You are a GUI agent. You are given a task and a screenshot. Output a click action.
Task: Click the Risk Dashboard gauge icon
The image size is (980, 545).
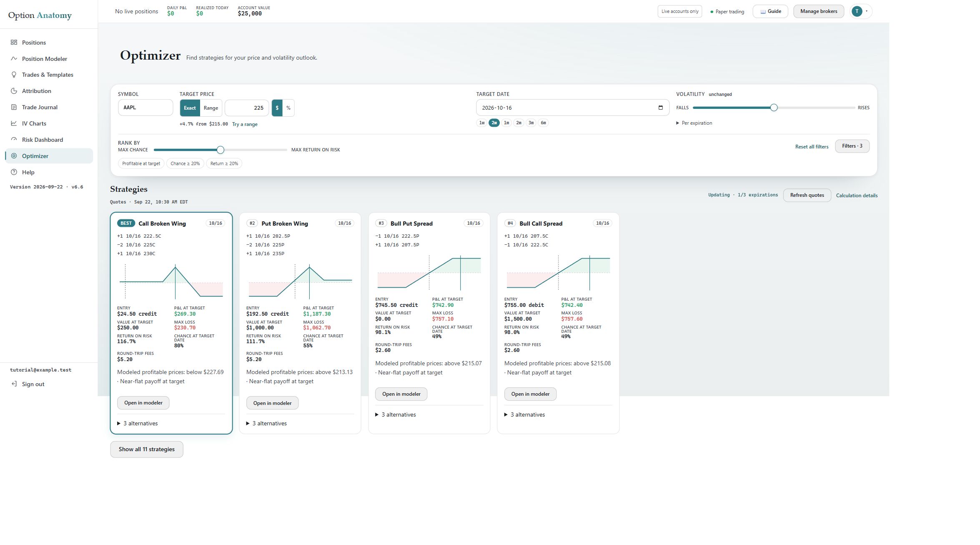tap(14, 140)
